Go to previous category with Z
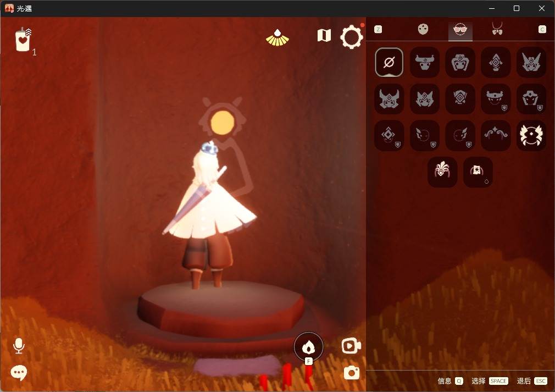This screenshot has width=555, height=392. 378,29
